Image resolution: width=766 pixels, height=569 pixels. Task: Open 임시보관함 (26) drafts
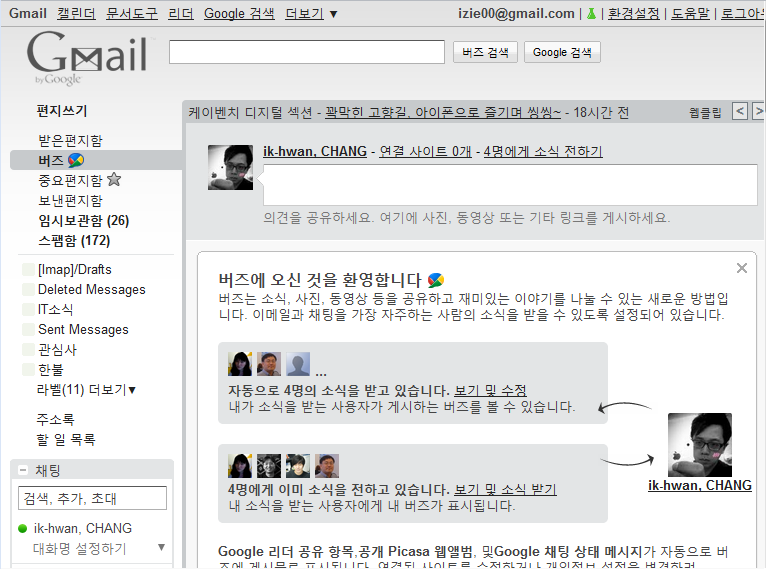[x=84, y=221]
